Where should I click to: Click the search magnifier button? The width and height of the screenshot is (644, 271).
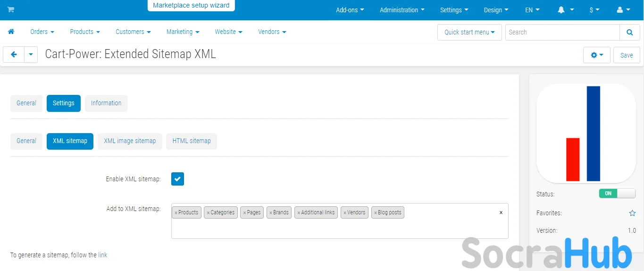[x=629, y=32]
